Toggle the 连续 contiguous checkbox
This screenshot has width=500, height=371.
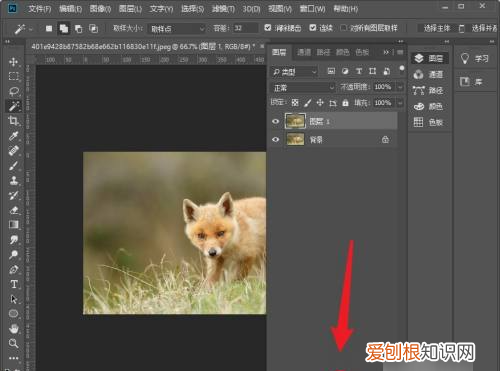tap(312, 28)
